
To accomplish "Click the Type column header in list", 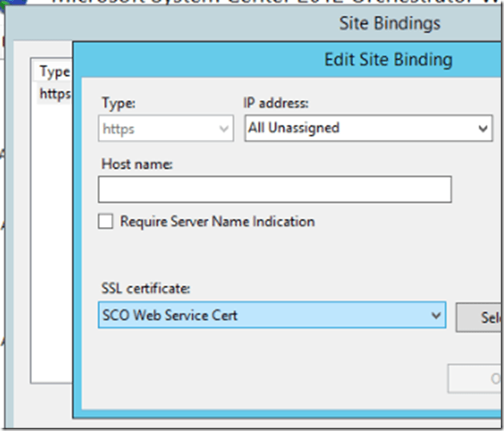I will click(x=54, y=72).
